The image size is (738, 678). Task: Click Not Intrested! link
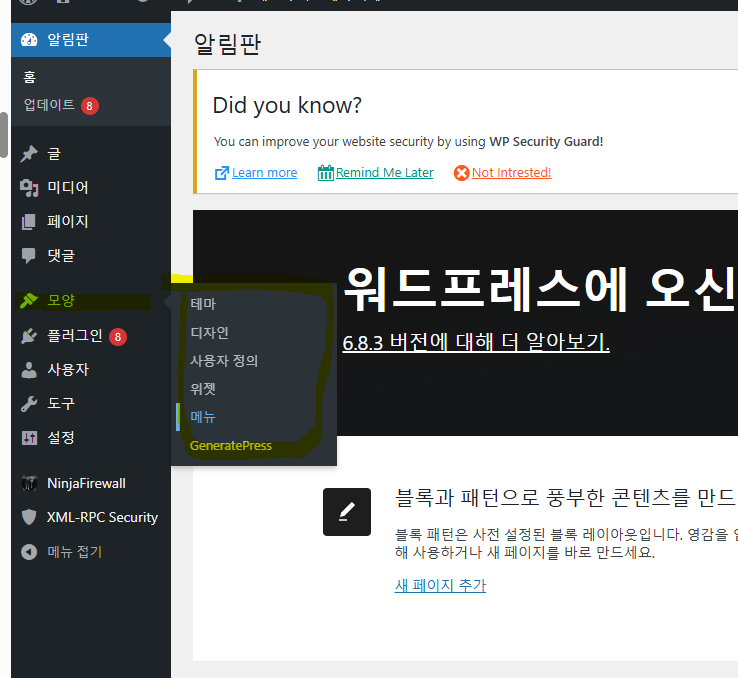pos(512,173)
